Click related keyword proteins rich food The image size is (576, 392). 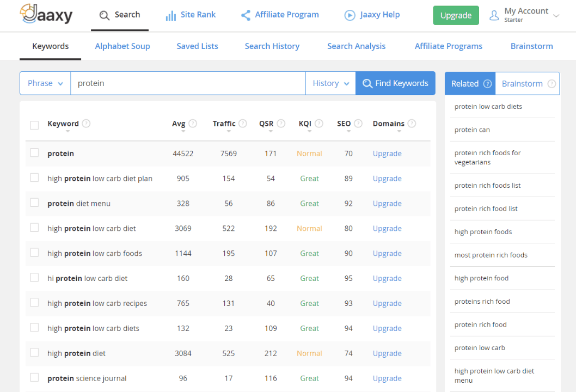point(482,302)
